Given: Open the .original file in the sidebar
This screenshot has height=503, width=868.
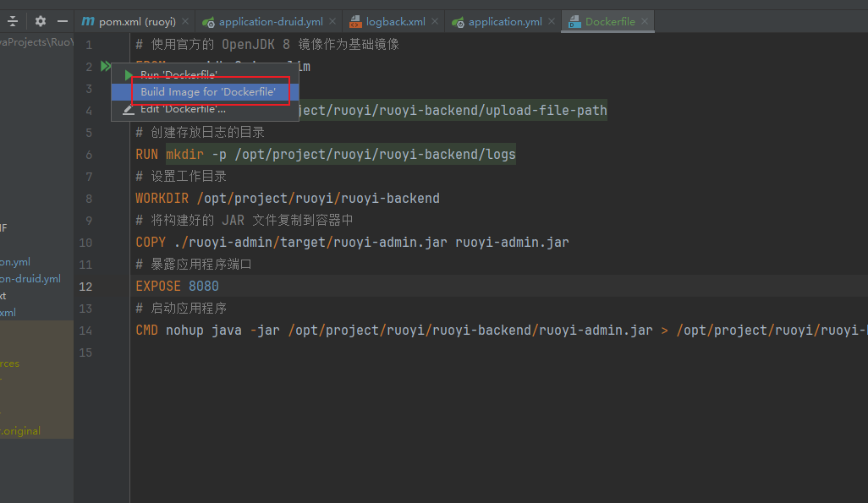Looking at the screenshot, I should 19,430.
